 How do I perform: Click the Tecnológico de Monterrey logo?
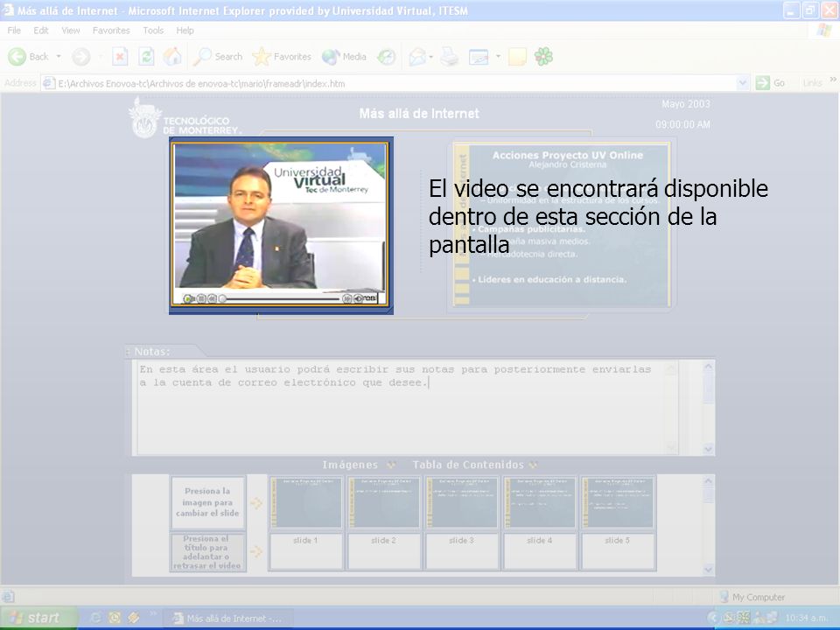tap(185, 118)
